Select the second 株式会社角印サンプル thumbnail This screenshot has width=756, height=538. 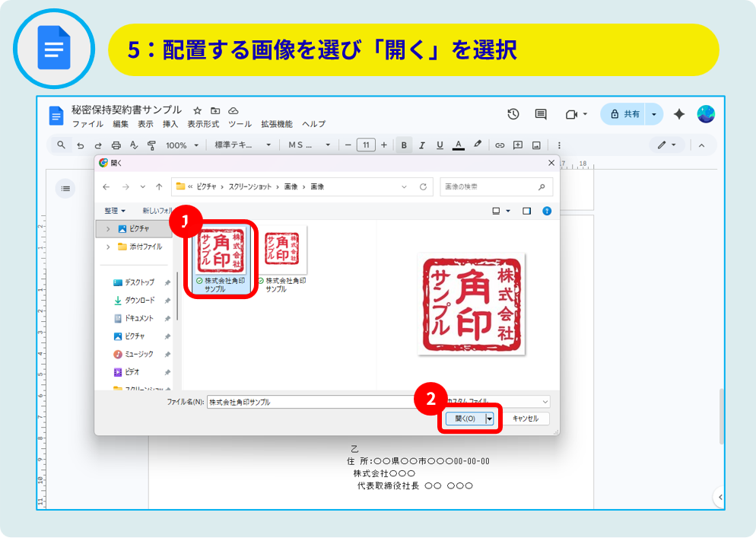[x=281, y=251]
